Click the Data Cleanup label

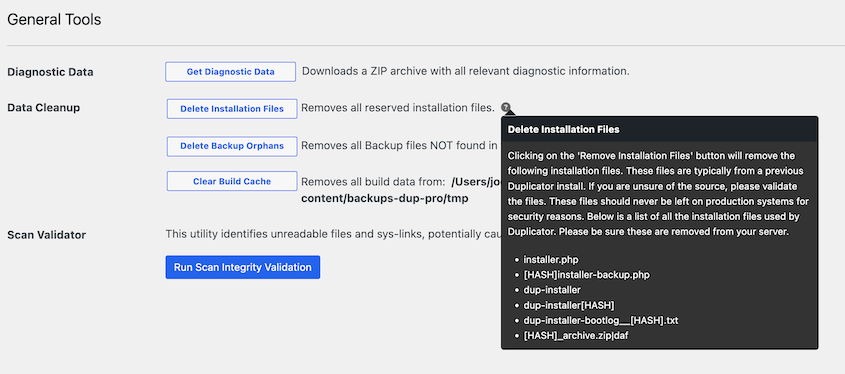pyautogui.click(x=44, y=108)
